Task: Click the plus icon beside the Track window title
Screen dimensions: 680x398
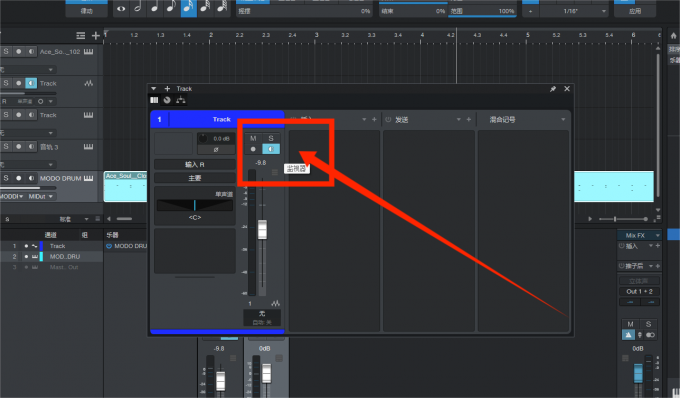Action: tap(167, 88)
